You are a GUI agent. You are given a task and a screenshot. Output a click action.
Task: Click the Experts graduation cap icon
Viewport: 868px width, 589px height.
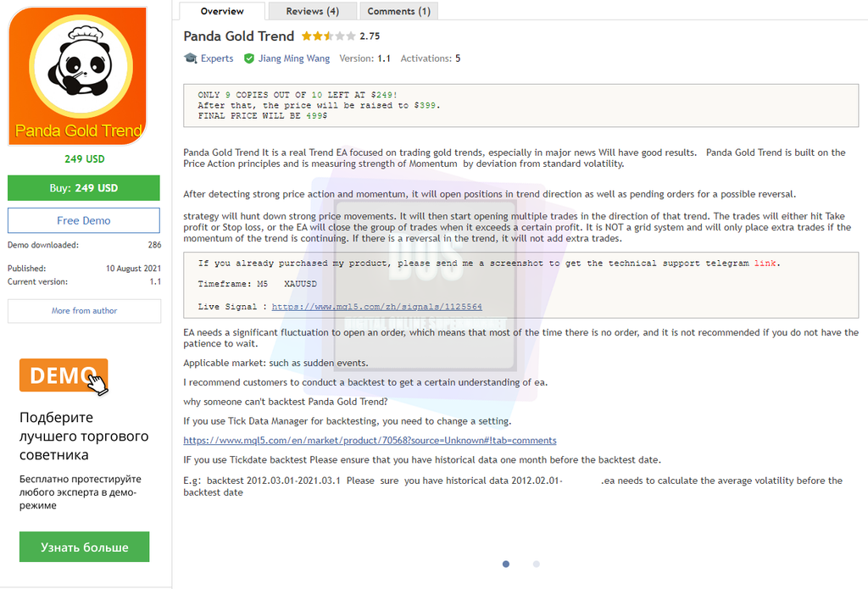pyautogui.click(x=191, y=58)
